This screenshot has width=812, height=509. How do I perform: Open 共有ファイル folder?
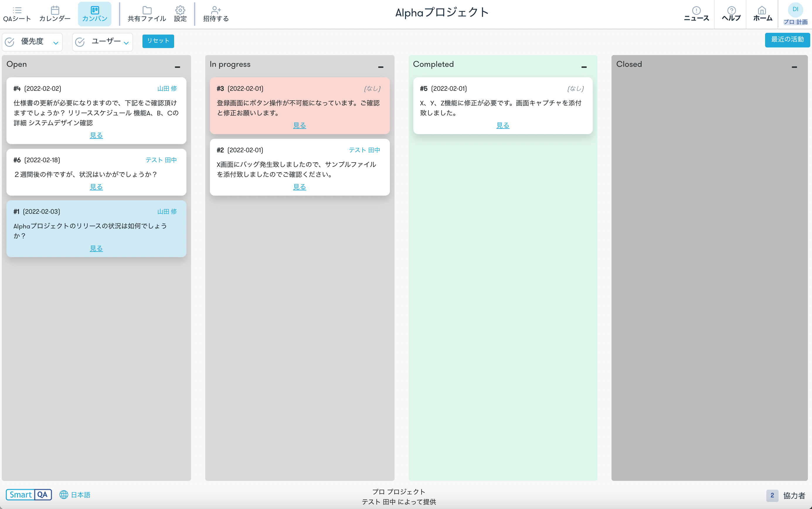(x=147, y=14)
